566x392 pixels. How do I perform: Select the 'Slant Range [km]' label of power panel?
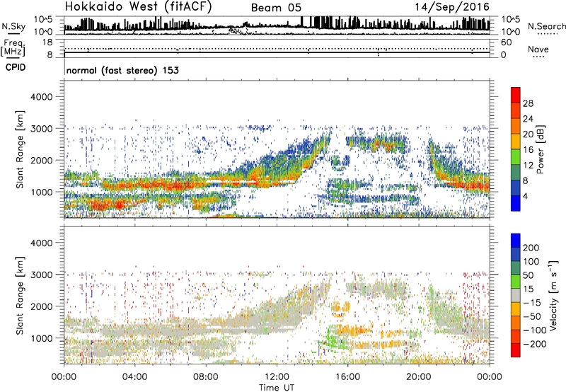[20, 149]
